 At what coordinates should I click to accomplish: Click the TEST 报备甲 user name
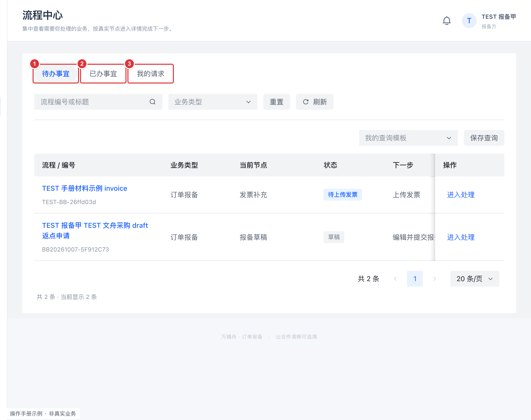[499, 17]
